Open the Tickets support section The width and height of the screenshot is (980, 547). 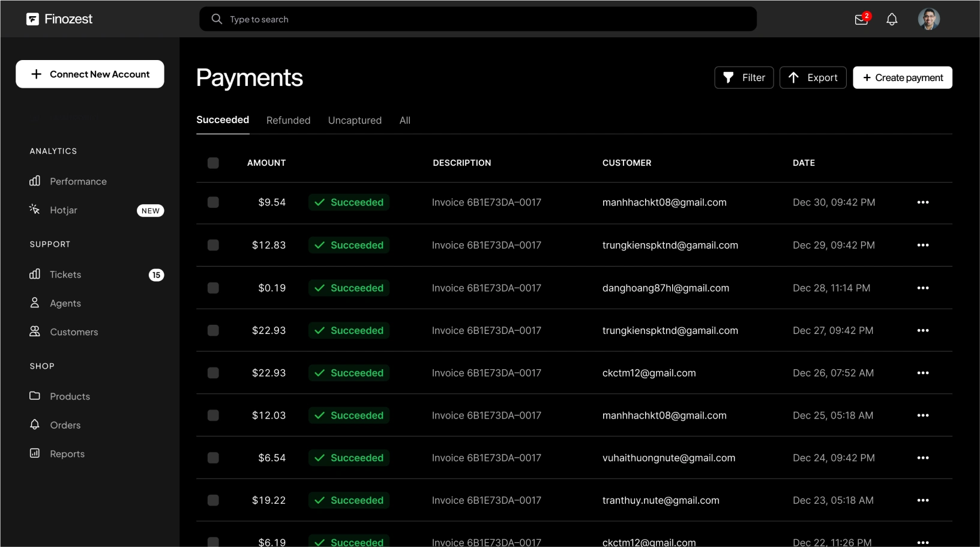tap(65, 274)
